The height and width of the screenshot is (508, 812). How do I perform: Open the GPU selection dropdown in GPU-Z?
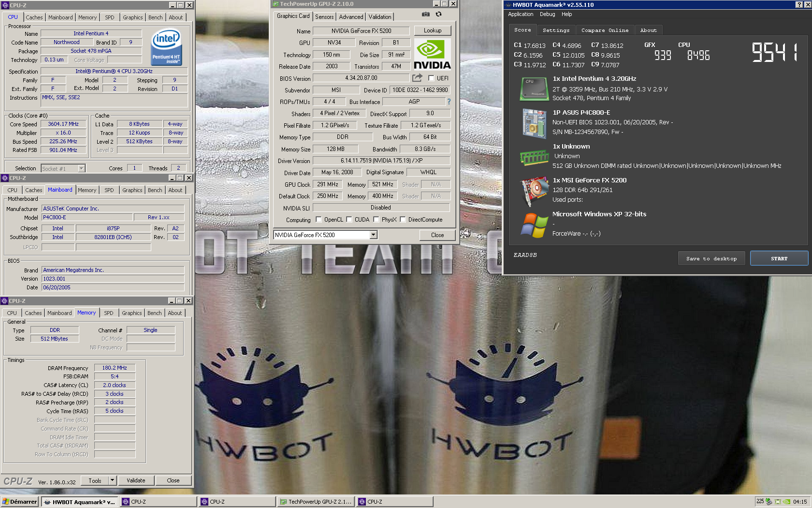click(373, 235)
